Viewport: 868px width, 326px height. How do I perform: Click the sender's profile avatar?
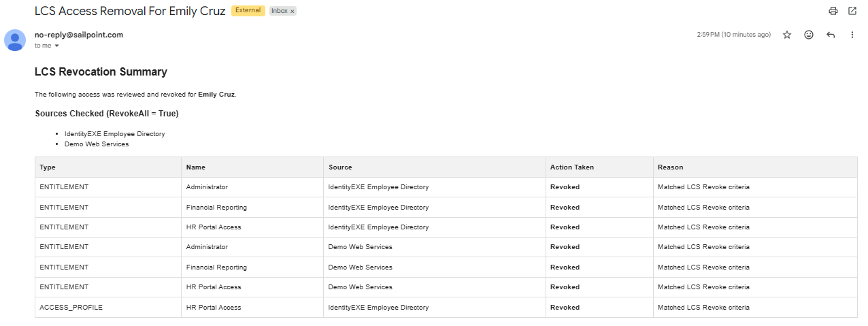pos(15,40)
